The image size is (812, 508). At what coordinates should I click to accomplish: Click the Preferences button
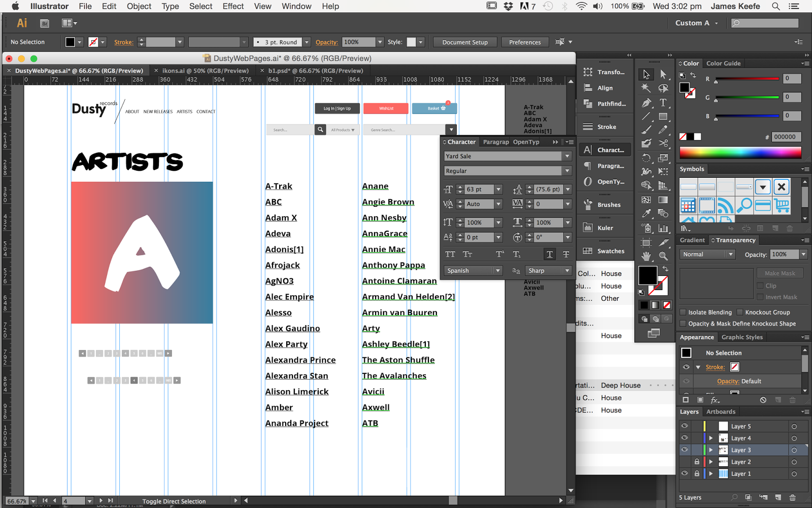pos(525,42)
